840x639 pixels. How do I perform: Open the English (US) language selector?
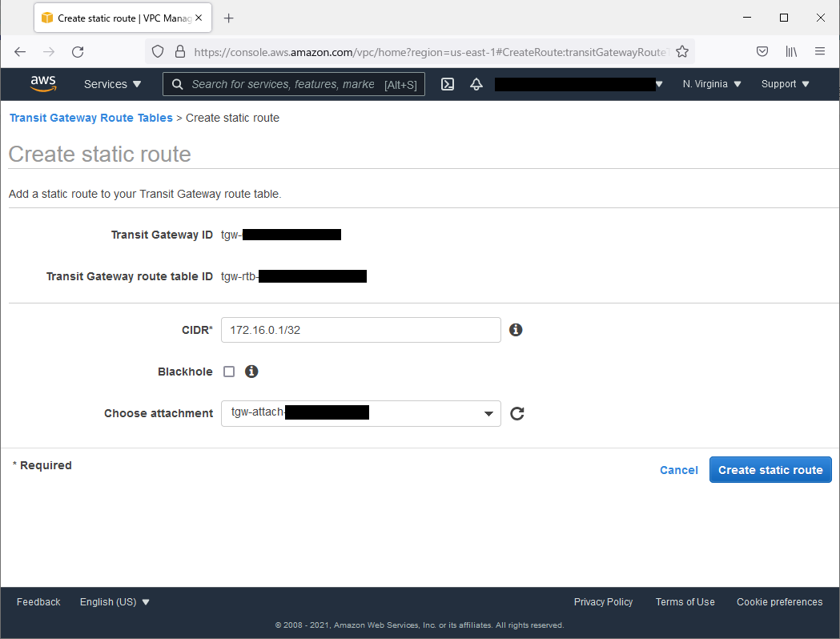pyautogui.click(x=115, y=602)
